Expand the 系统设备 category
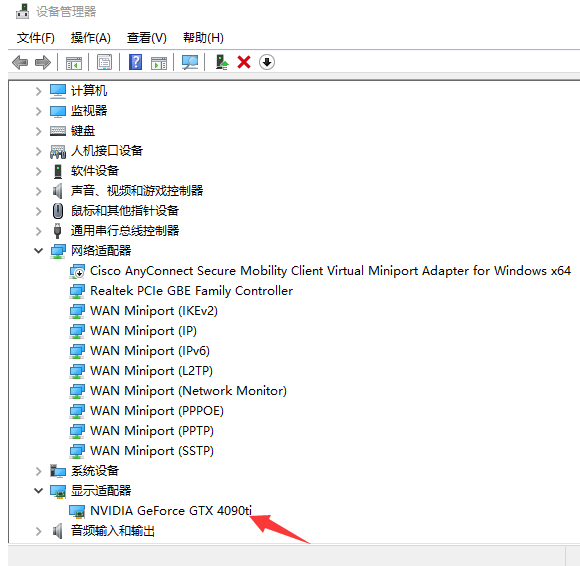Screen dimensions: 580x566 pos(38,471)
